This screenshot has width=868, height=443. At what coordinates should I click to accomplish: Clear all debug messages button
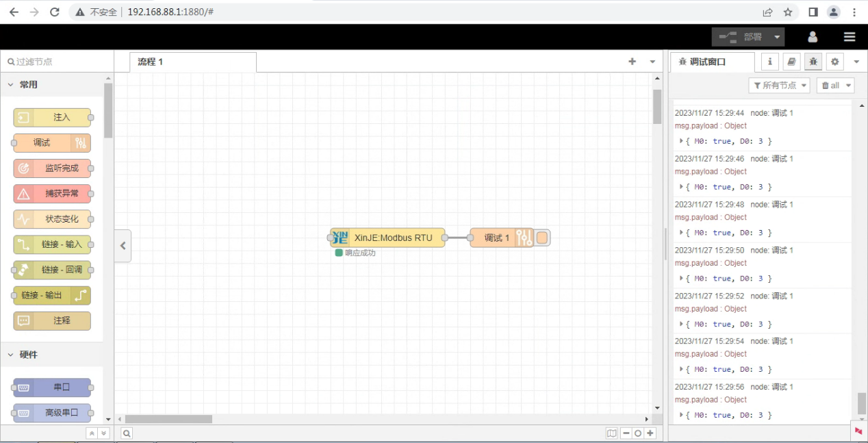(x=830, y=86)
